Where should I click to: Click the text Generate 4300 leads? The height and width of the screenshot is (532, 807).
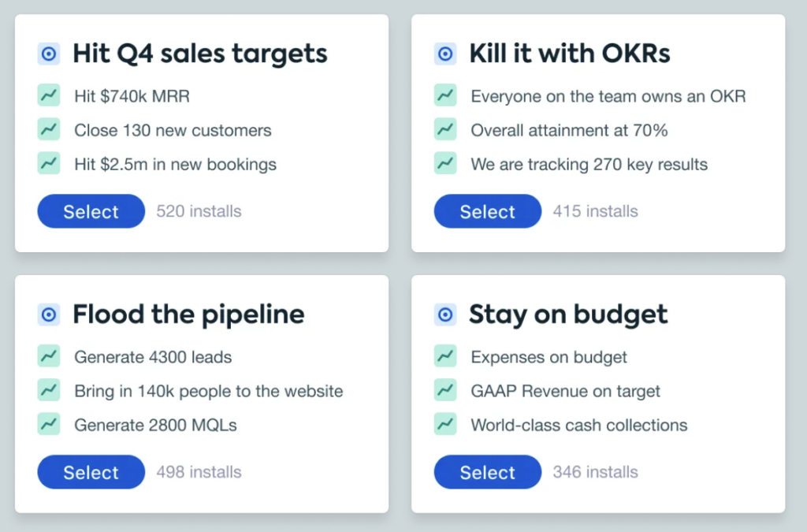[153, 357]
